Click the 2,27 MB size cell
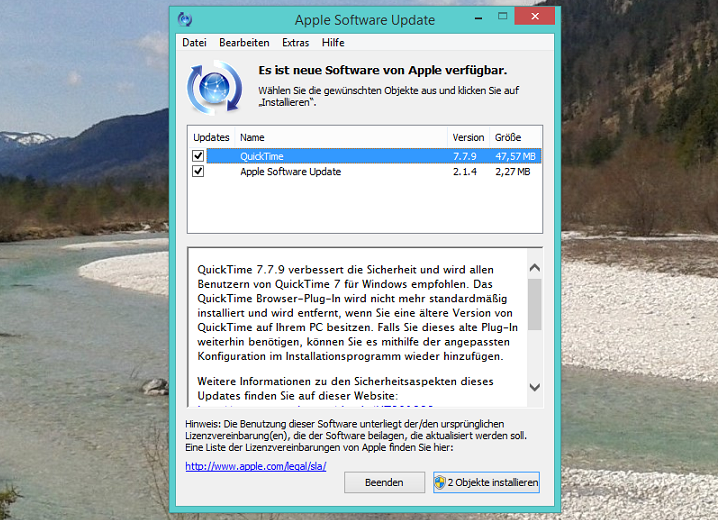 point(512,172)
